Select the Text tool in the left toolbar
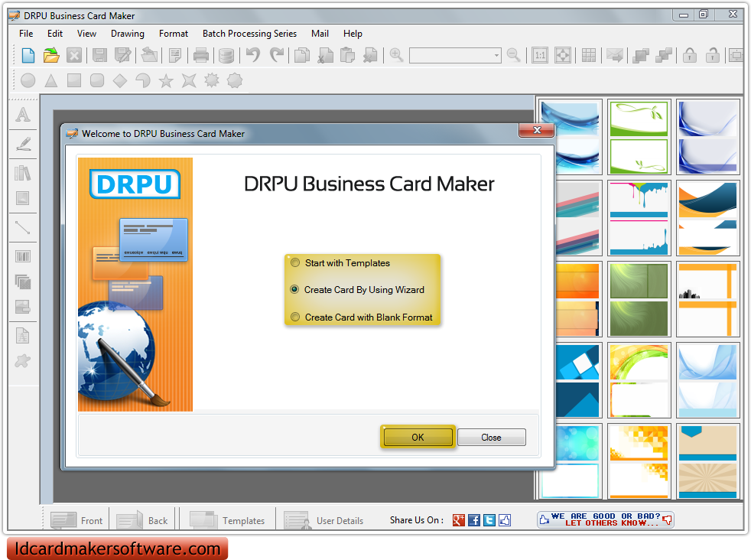This screenshot has width=751, height=560. click(x=23, y=114)
